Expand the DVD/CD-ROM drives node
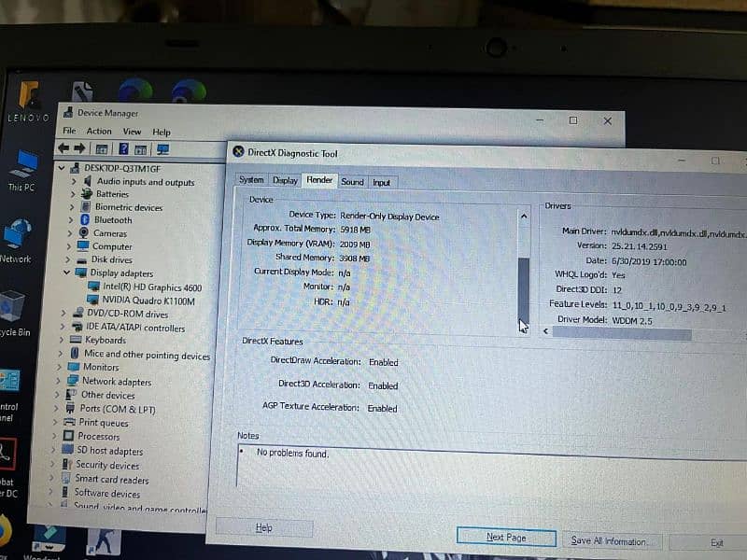This screenshot has height=560, width=747. coord(63,313)
